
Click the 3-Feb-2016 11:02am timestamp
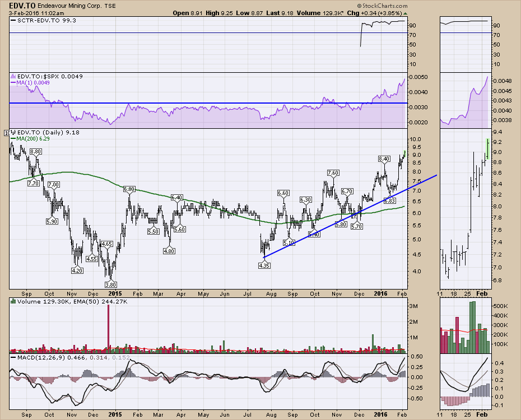pos(36,13)
